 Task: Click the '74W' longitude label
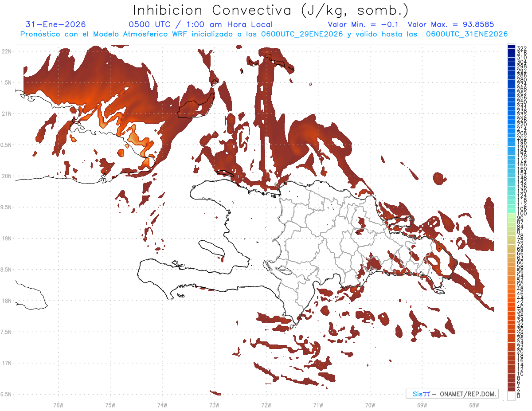click(162, 405)
